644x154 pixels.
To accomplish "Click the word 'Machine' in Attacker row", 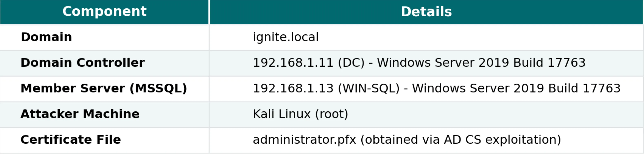I will (111, 114).
